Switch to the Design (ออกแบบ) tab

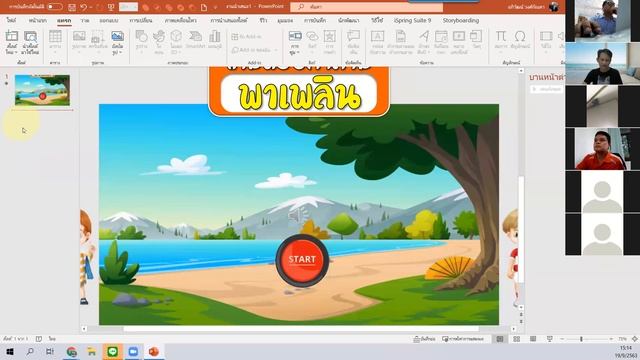(109, 20)
